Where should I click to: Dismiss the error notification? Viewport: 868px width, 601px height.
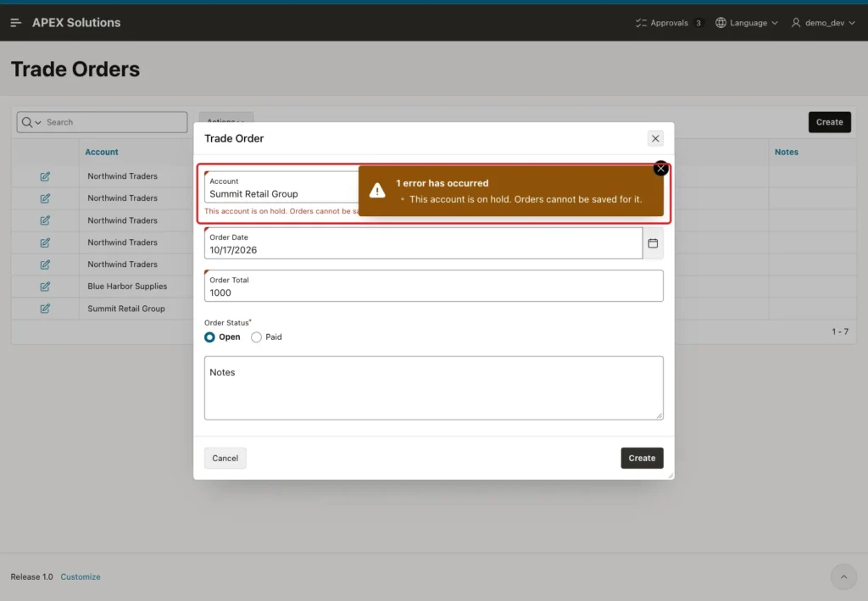tap(660, 169)
